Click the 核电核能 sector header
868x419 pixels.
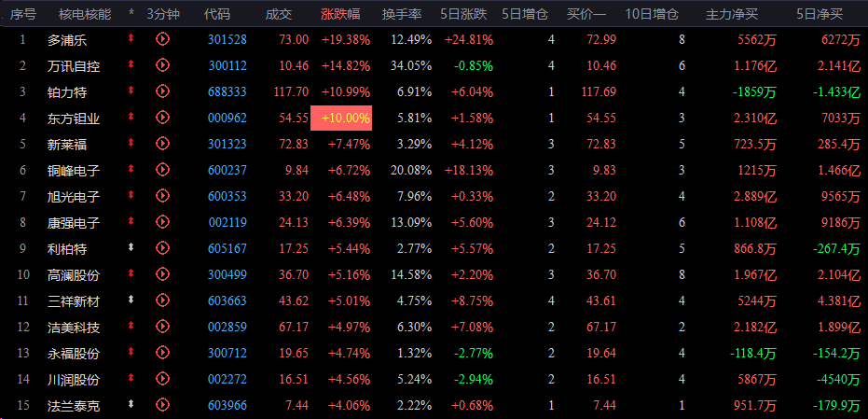pyautogui.click(x=85, y=14)
